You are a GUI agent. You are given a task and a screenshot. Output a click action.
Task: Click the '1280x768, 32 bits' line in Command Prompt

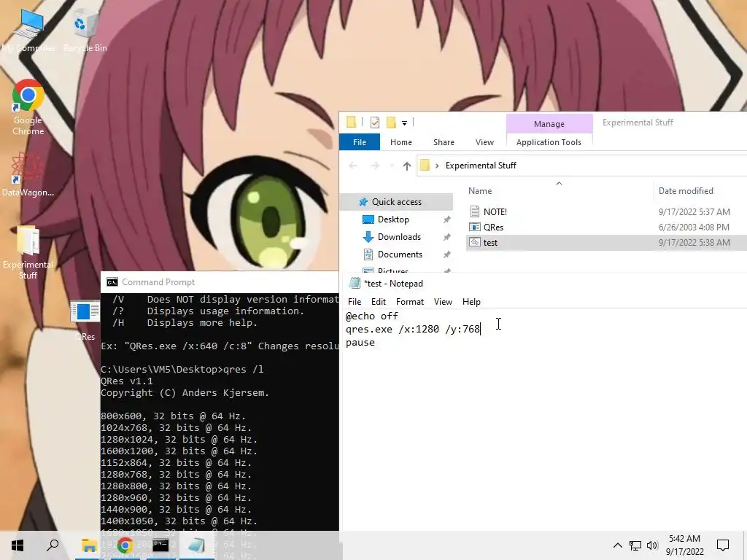click(x=176, y=474)
